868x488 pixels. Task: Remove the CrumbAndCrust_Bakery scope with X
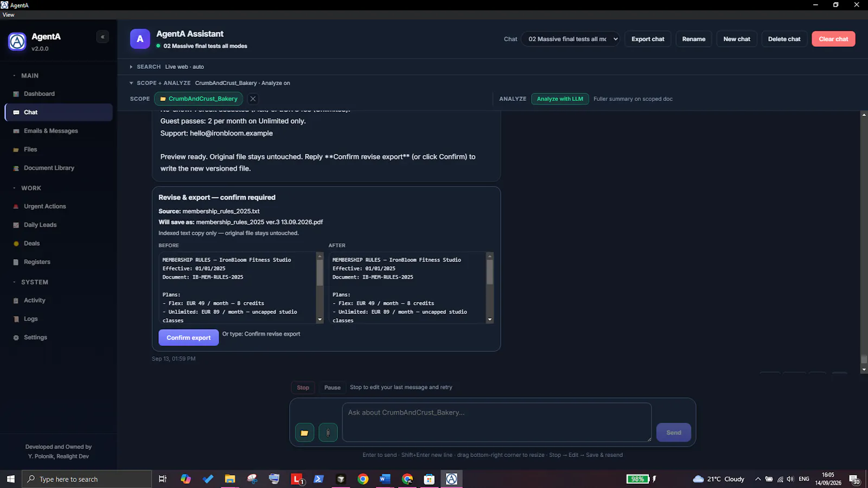pyautogui.click(x=253, y=99)
